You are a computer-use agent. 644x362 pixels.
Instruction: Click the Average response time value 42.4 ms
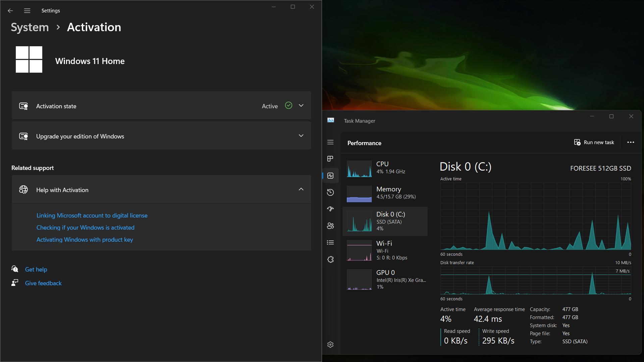coord(488,319)
